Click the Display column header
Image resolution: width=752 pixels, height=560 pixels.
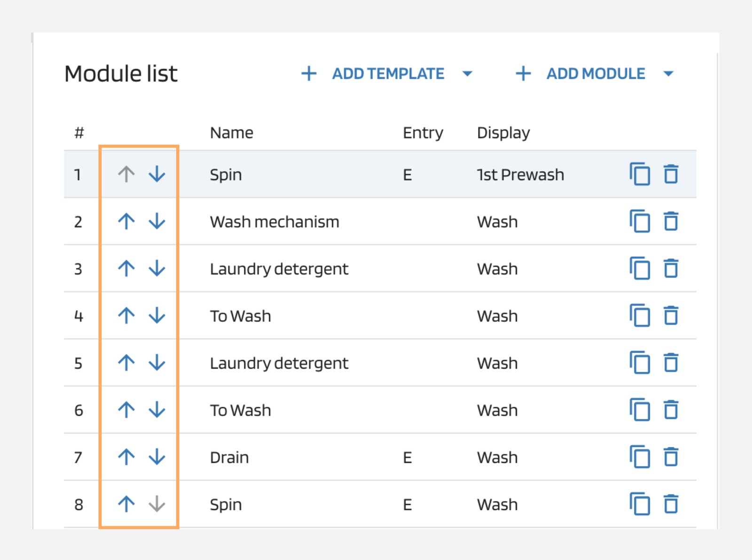point(503,133)
